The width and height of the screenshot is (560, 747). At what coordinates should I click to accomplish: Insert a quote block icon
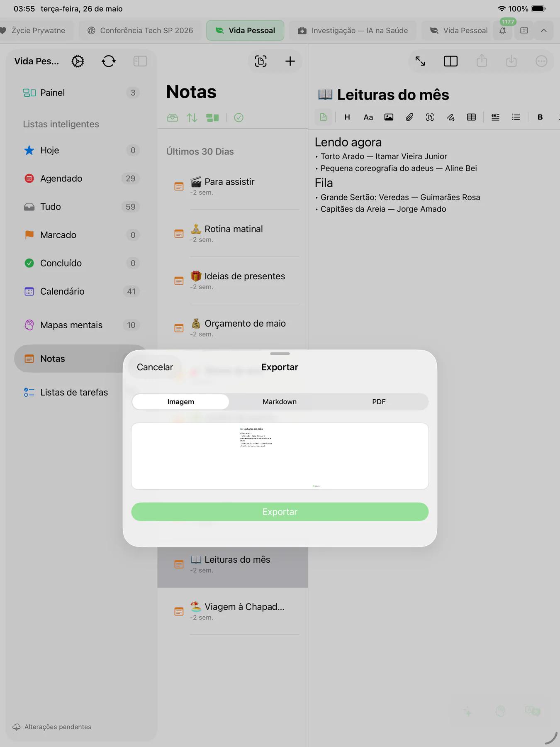[495, 117]
